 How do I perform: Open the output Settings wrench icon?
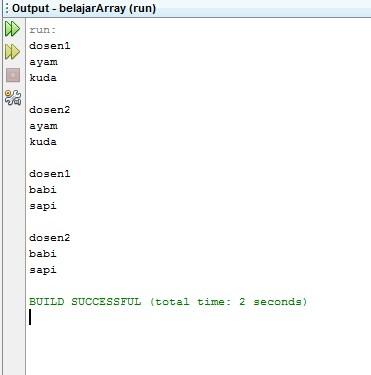coord(13,98)
